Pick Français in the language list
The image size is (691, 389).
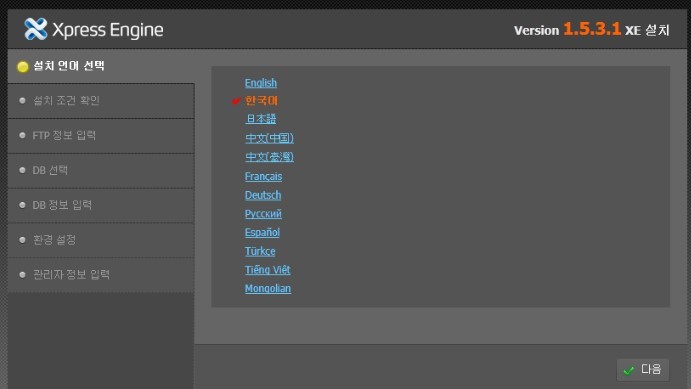(264, 176)
